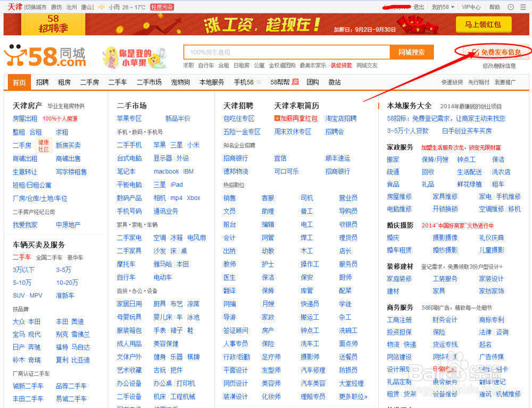Open the 二手市场 navigation tab
Image resolution: width=532 pixels, height=408 pixels.
(x=149, y=82)
